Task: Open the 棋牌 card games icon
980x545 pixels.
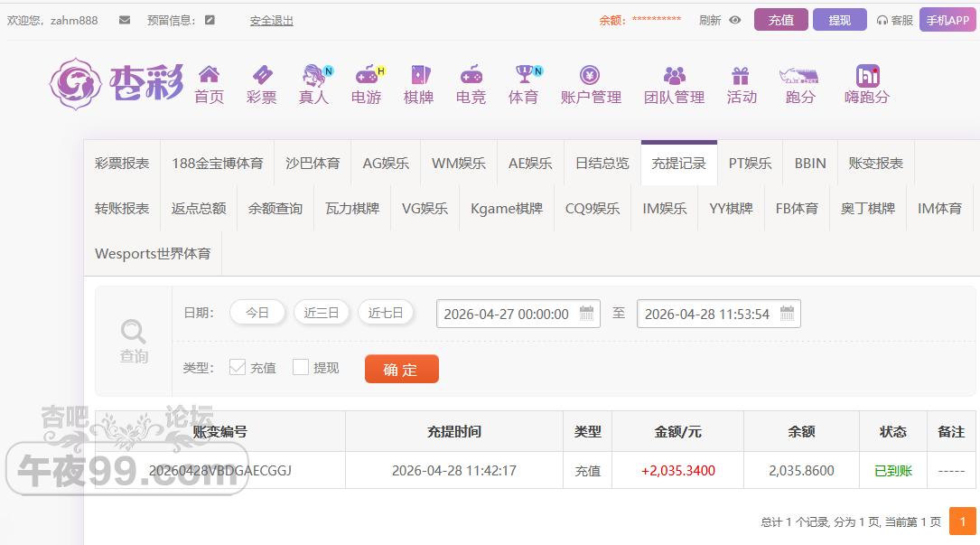Action: pyautogui.click(x=419, y=76)
